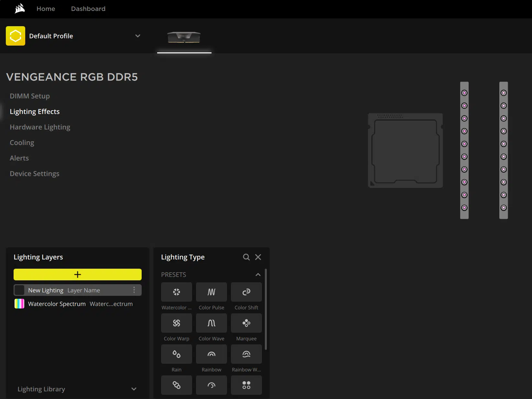The width and height of the screenshot is (532, 399).
Task: Open search in Lighting Type panel
Action: (246, 257)
